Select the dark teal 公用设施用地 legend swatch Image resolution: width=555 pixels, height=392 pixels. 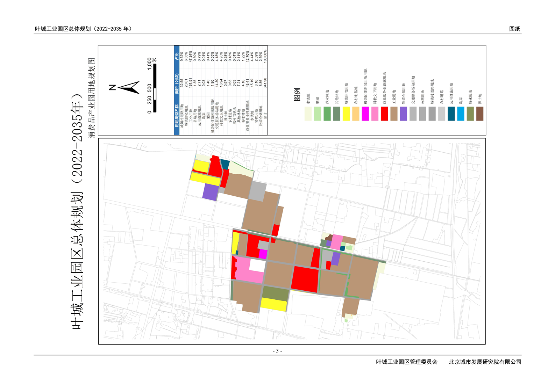451,114
